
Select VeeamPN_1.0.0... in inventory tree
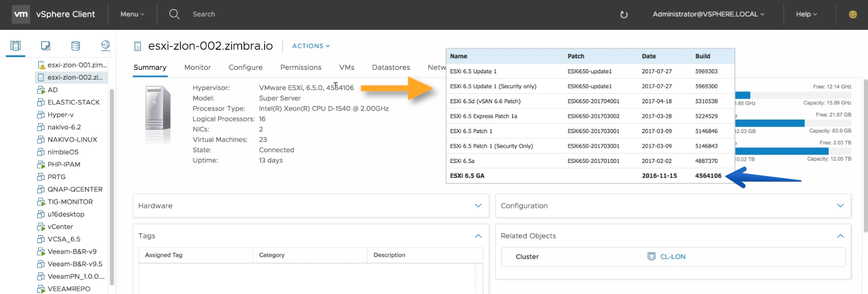[x=76, y=276]
